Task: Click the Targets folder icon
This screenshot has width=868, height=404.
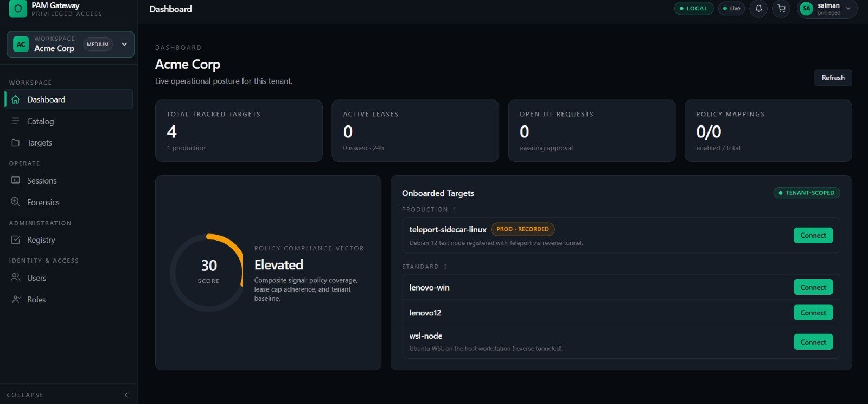Action: tap(16, 142)
